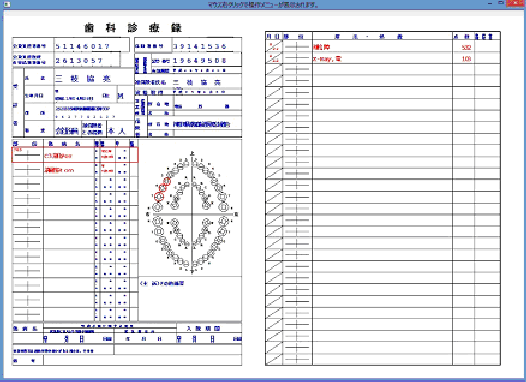Click the insurer number field reading 39141536
The width and height of the screenshot is (526, 382).
[207, 46]
